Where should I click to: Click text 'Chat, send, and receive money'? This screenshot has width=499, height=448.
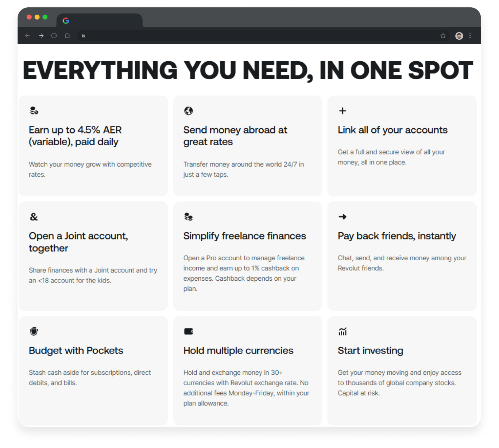click(x=384, y=258)
